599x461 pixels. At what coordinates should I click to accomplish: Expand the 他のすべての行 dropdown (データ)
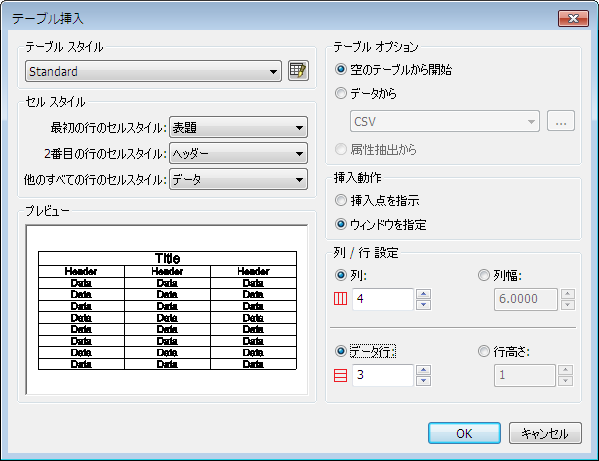[x=238, y=180]
